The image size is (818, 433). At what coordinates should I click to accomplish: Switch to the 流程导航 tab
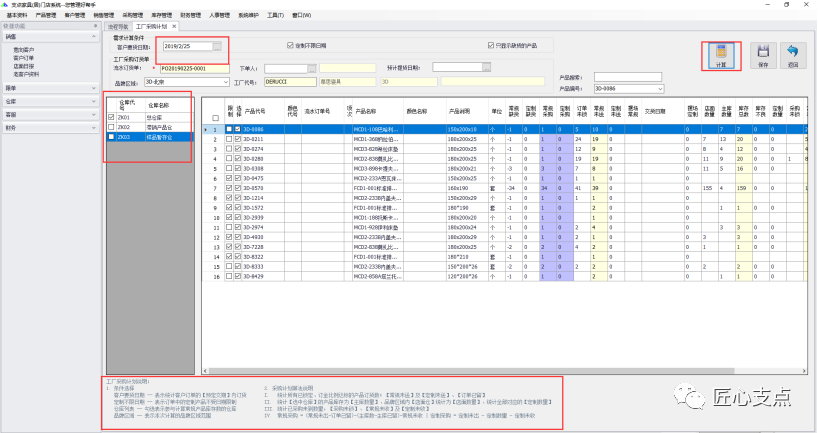(x=118, y=28)
